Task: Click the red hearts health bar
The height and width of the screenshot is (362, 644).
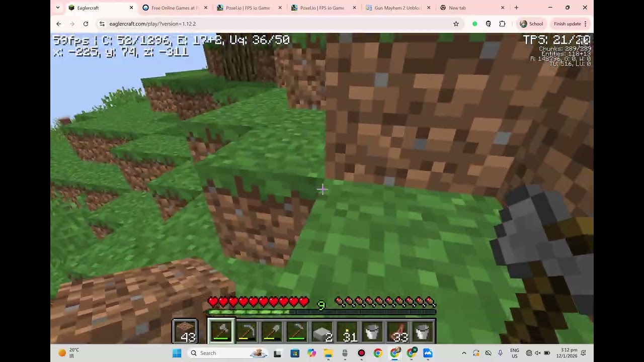Action: (x=258, y=302)
